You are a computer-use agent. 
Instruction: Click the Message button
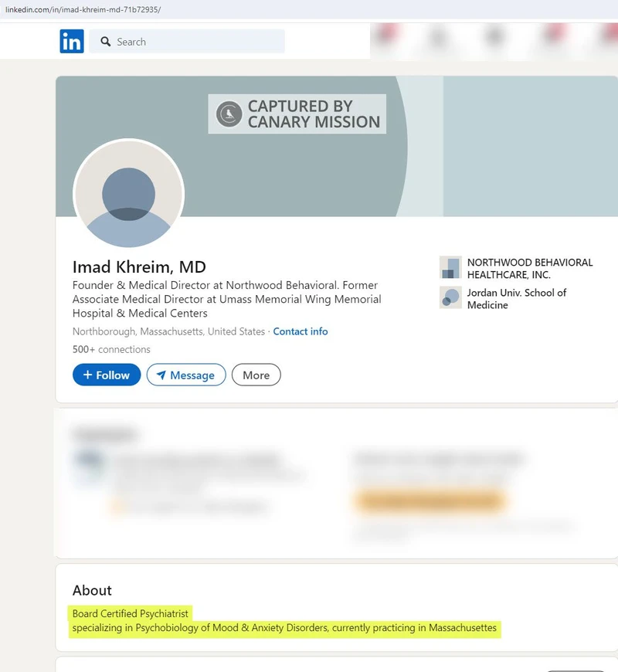pos(186,375)
